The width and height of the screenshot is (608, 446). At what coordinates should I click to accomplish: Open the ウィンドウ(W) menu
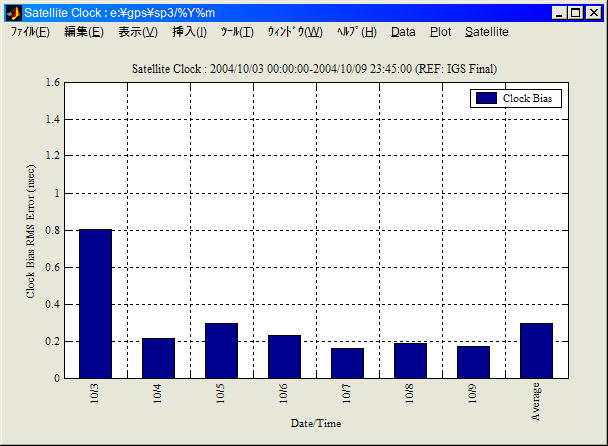click(x=294, y=32)
